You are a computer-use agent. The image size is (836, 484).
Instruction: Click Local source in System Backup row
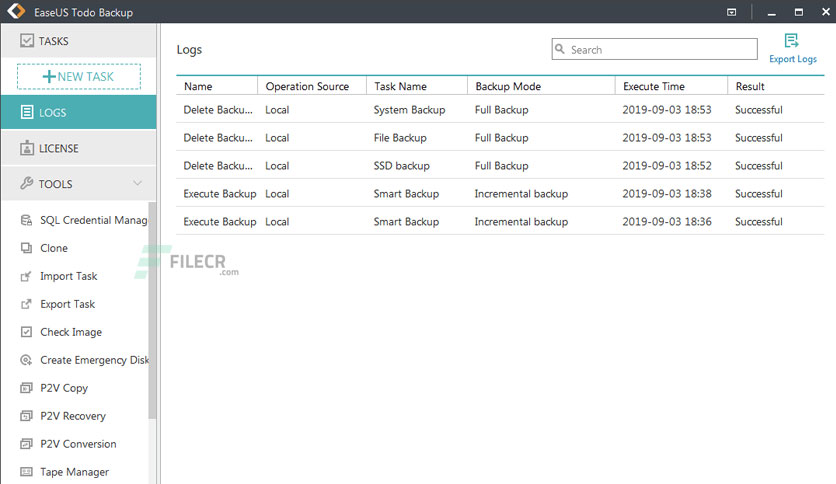tap(277, 110)
